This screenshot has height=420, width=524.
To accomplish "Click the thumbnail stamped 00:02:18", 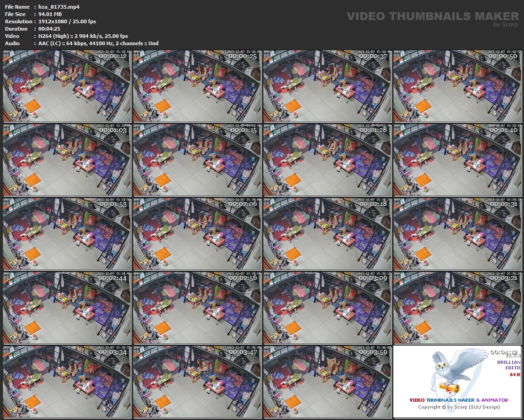I will [x=327, y=234].
